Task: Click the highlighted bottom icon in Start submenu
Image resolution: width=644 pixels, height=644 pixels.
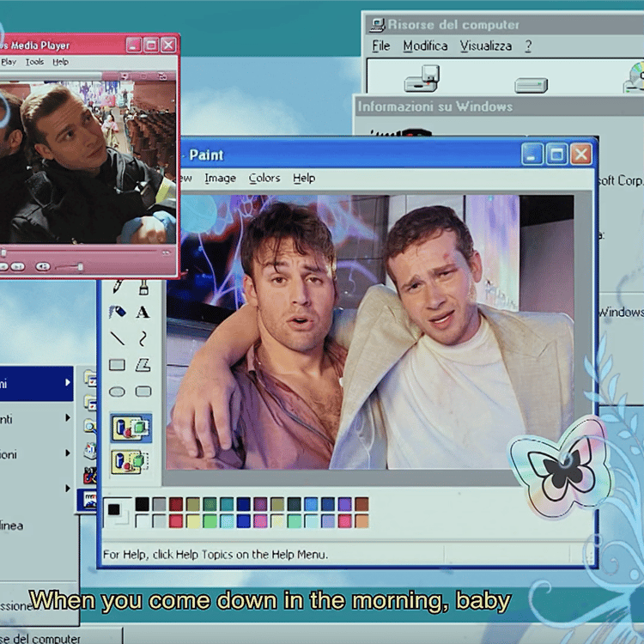Action: coord(87,500)
